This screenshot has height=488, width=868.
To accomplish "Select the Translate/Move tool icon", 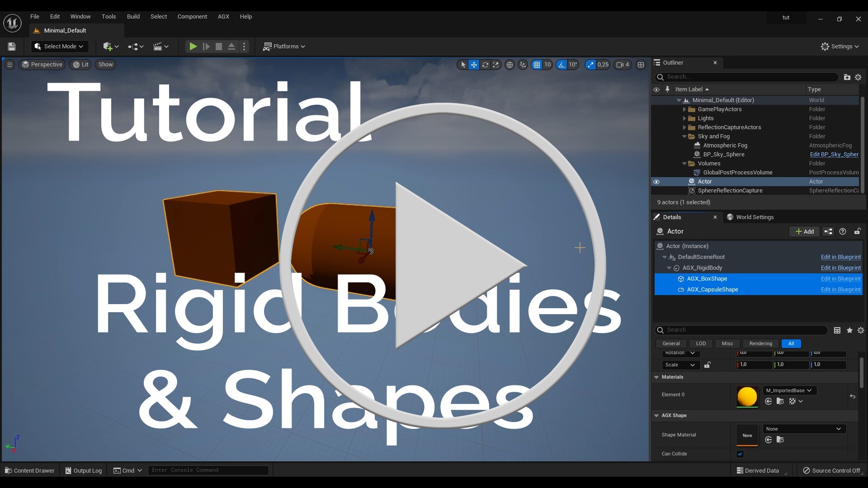I will [473, 64].
